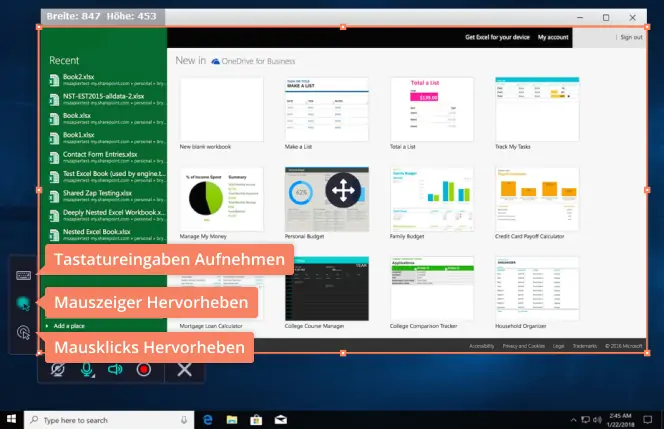
Task: Expand Add a place
Action: [x=66, y=326]
